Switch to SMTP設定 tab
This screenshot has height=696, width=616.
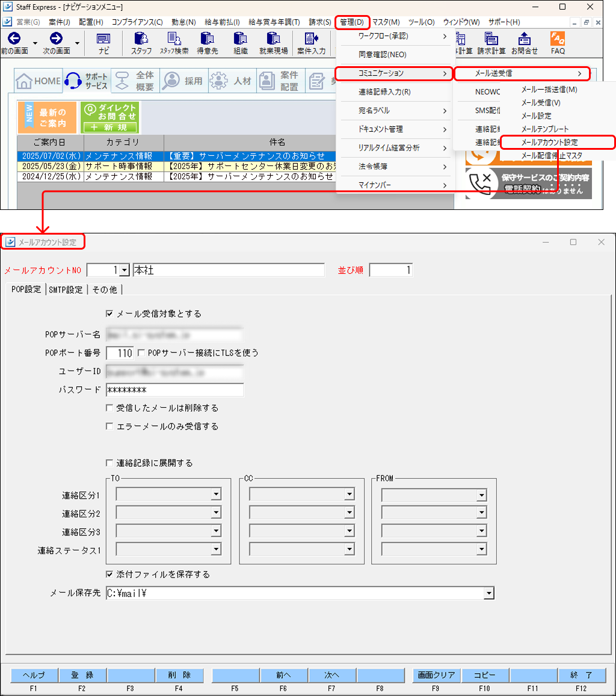[x=66, y=289]
